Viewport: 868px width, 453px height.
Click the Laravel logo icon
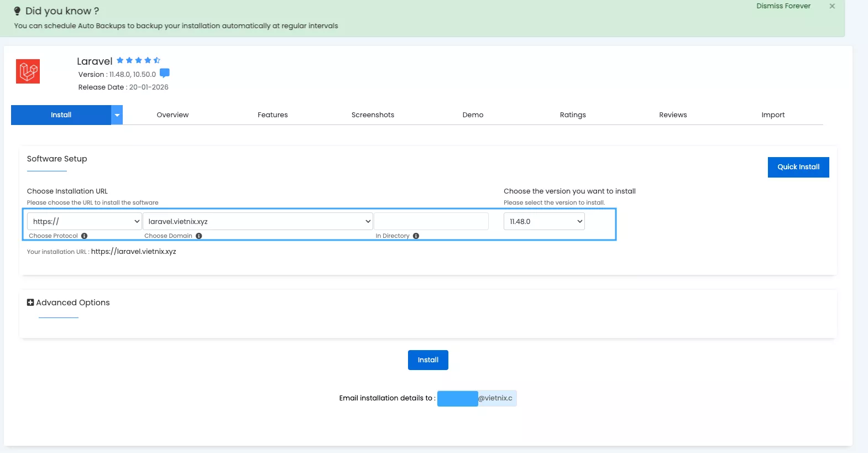[x=28, y=71]
